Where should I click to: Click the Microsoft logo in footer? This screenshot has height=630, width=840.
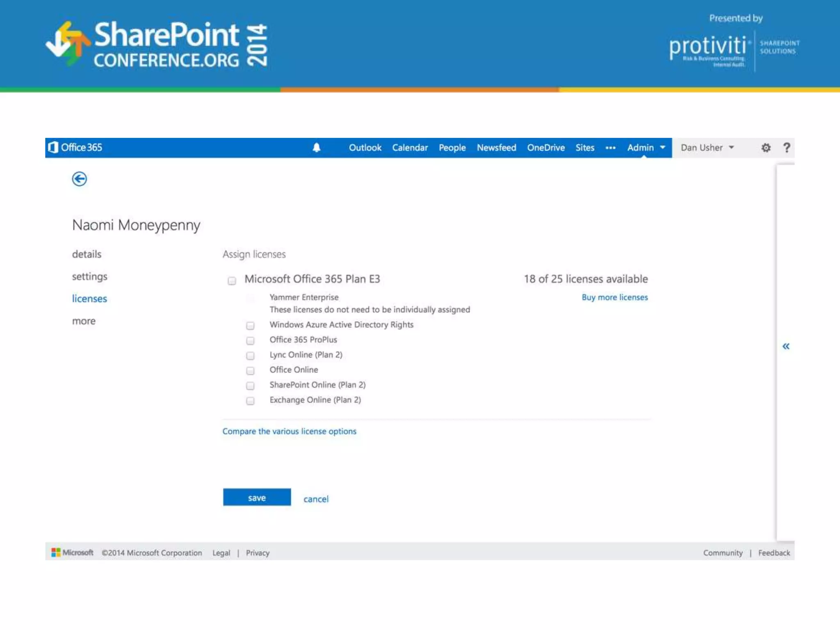(72, 552)
